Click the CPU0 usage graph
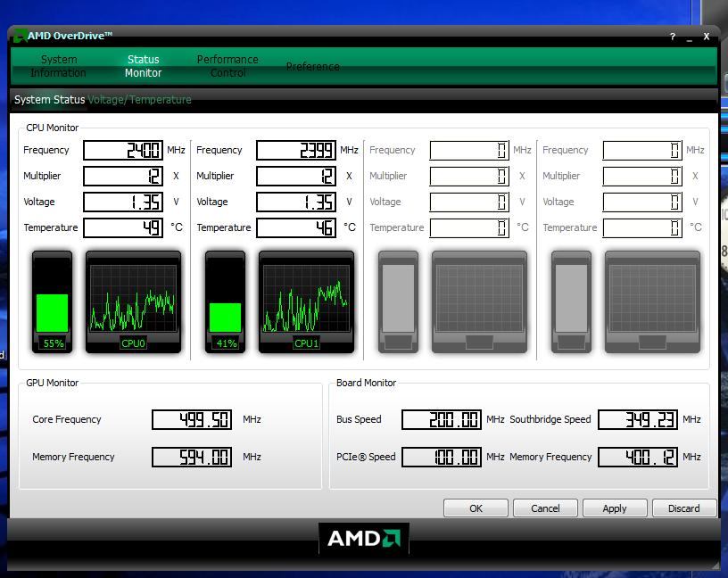 click(133, 301)
